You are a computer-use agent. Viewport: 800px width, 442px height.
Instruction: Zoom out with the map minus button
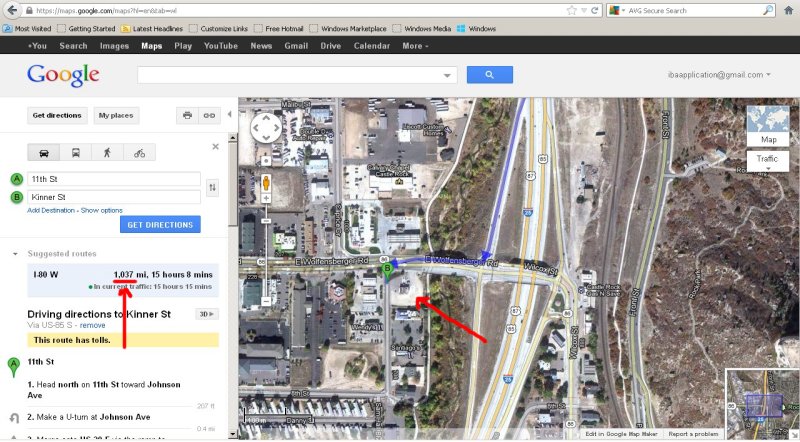[x=266, y=301]
